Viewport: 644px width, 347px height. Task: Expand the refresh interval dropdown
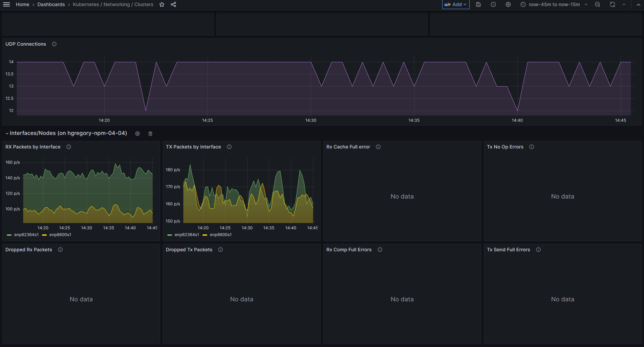[x=624, y=4]
